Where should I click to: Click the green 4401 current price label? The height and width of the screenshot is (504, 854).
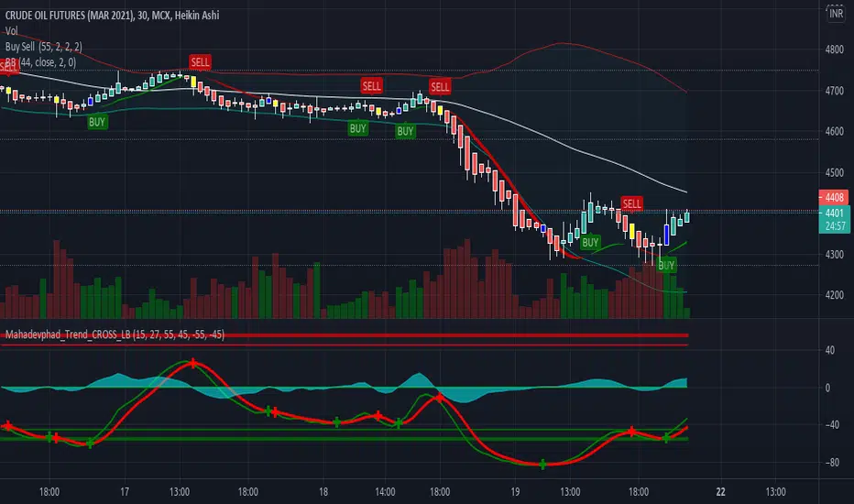pyautogui.click(x=835, y=213)
